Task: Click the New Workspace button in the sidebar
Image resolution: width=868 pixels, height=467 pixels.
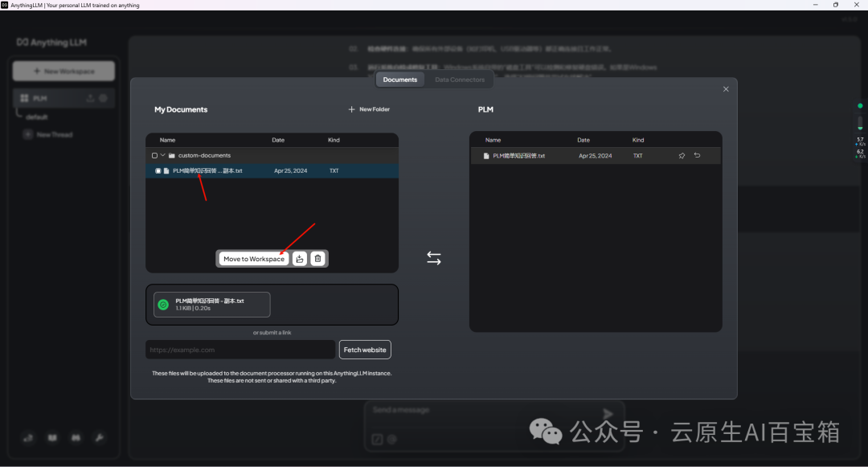Action: [63, 72]
